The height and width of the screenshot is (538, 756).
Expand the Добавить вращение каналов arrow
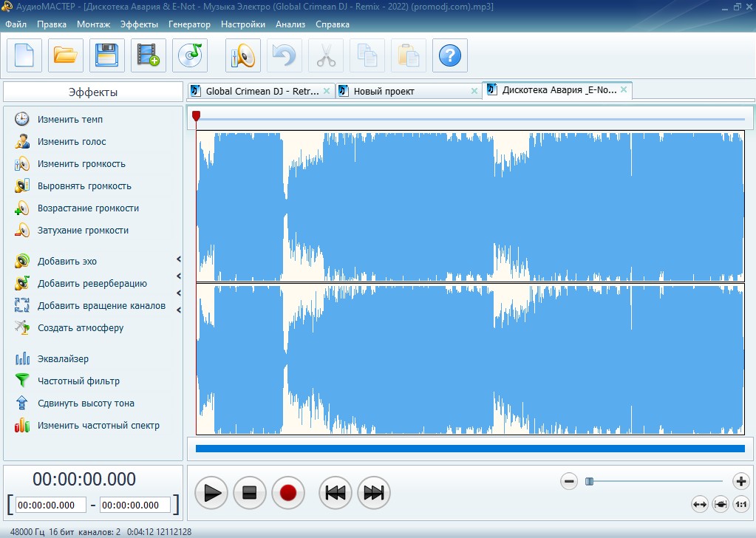(x=179, y=311)
